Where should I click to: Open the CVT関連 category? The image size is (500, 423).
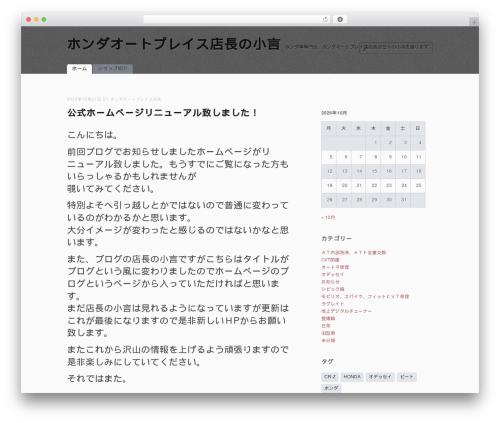(x=330, y=260)
